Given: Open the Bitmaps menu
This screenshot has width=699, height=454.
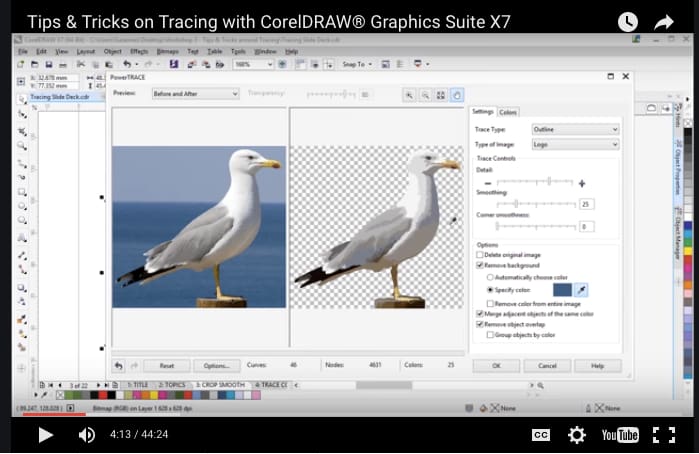Looking at the screenshot, I should tap(168, 52).
